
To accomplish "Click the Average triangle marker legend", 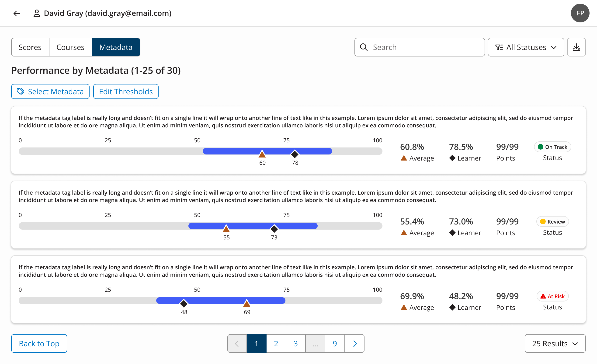I will coord(404,158).
